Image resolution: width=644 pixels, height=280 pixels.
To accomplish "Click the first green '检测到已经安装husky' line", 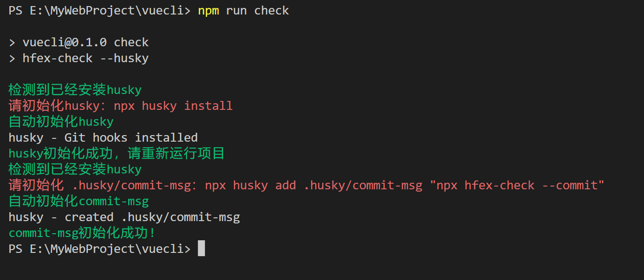I will pyautogui.click(x=75, y=90).
